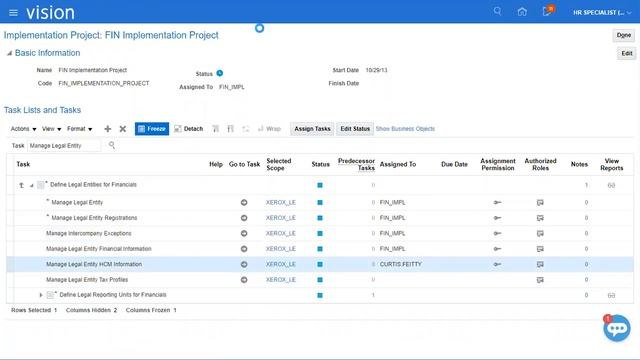Click assignment permission key for HCM Information row
The width and height of the screenshot is (640, 360).
click(x=497, y=264)
